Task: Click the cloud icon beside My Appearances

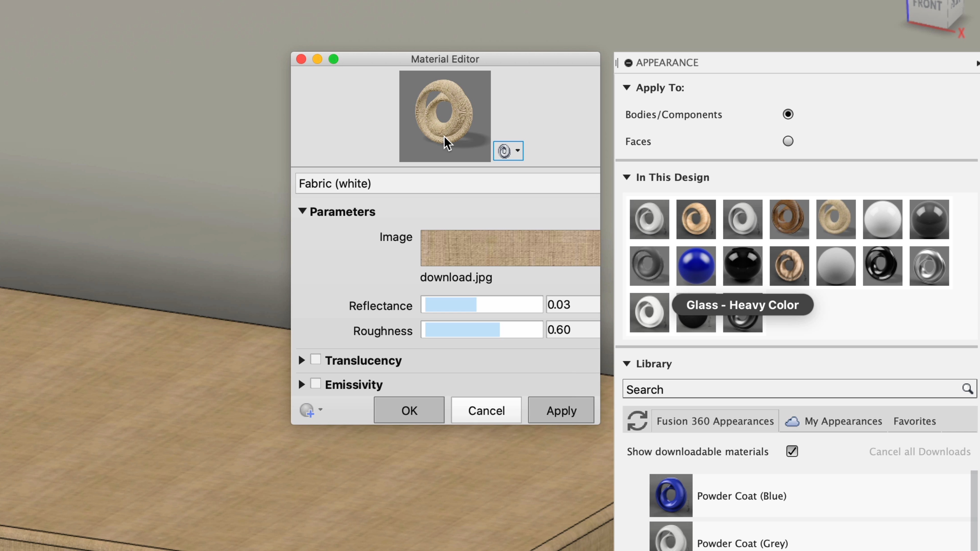Action: point(792,421)
